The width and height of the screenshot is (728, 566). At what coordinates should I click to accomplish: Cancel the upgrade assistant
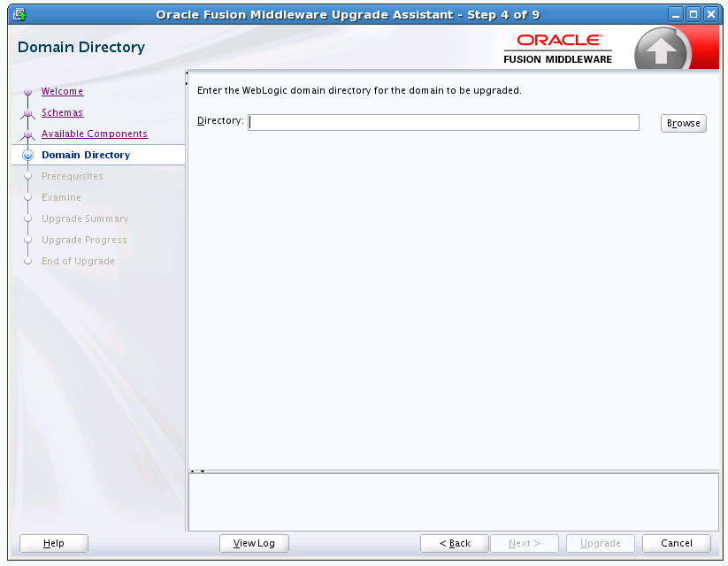677,543
